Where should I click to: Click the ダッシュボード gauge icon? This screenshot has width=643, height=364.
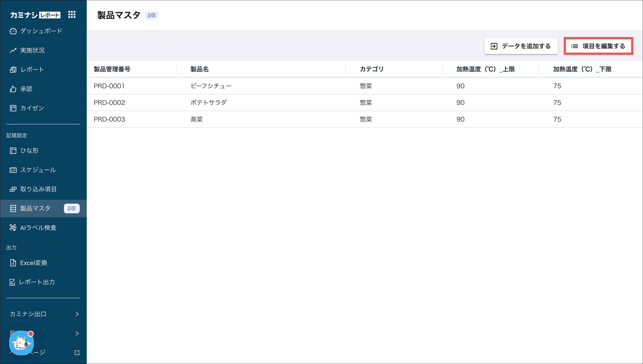point(13,31)
